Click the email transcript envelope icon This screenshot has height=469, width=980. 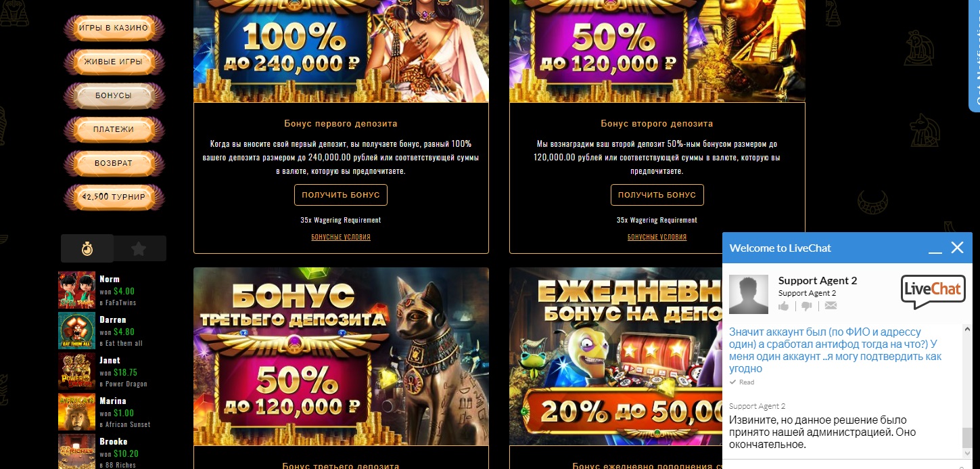[x=831, y=306]
